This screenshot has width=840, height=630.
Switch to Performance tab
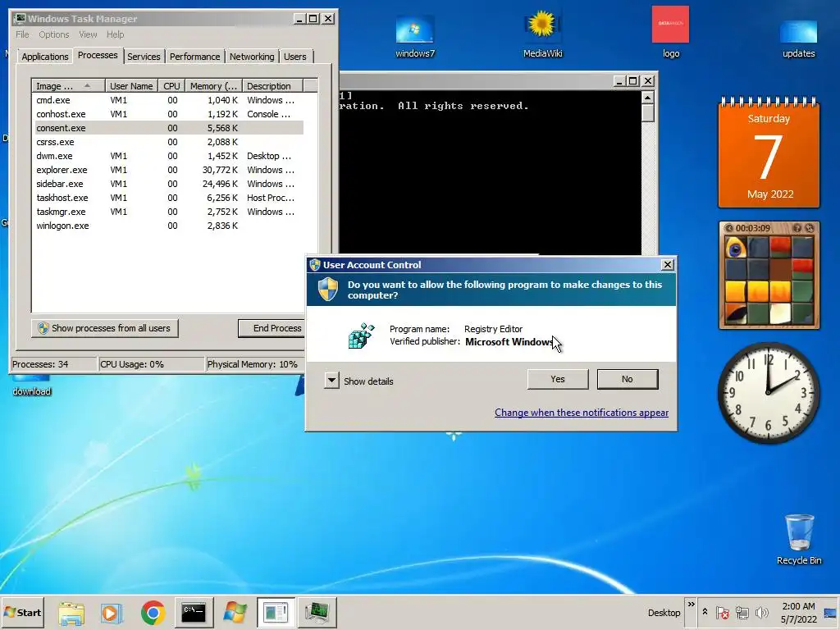(194, 57)
